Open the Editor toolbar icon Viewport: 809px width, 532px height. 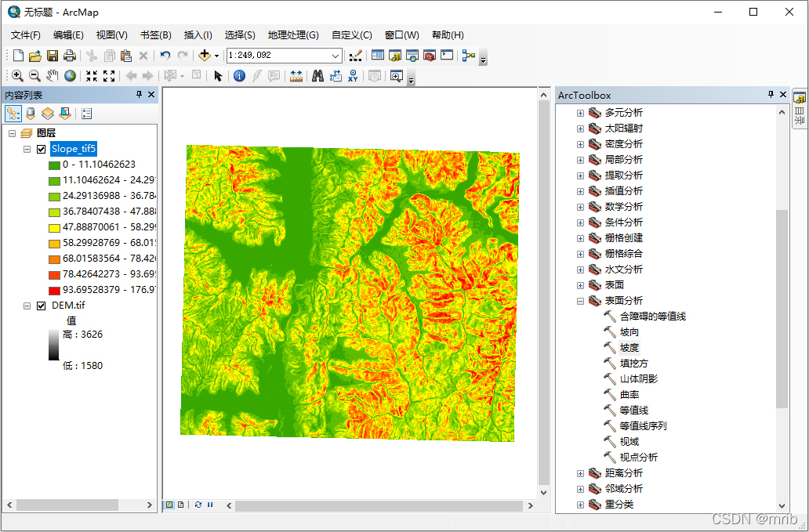click(x=355, y=55)
